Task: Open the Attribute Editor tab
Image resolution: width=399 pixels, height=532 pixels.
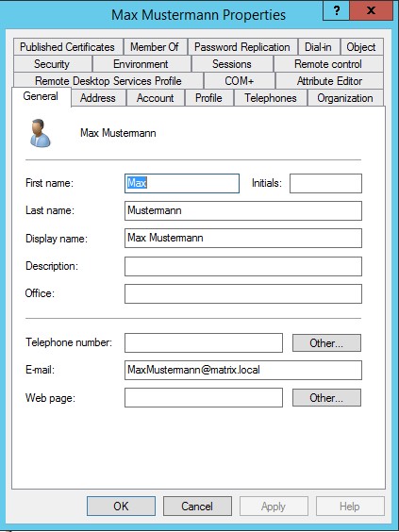Action: coord(329,81)
